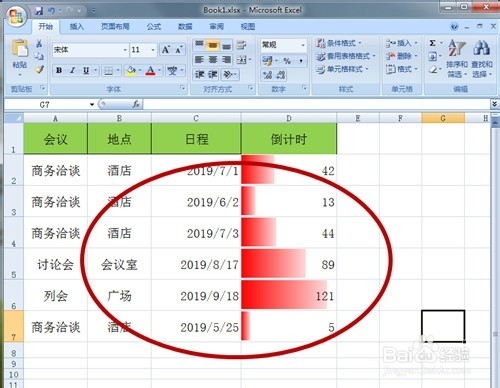The image size is (500, 388).
Task: Switch to 视图 View tab
Action: click(x=248, y=27)
